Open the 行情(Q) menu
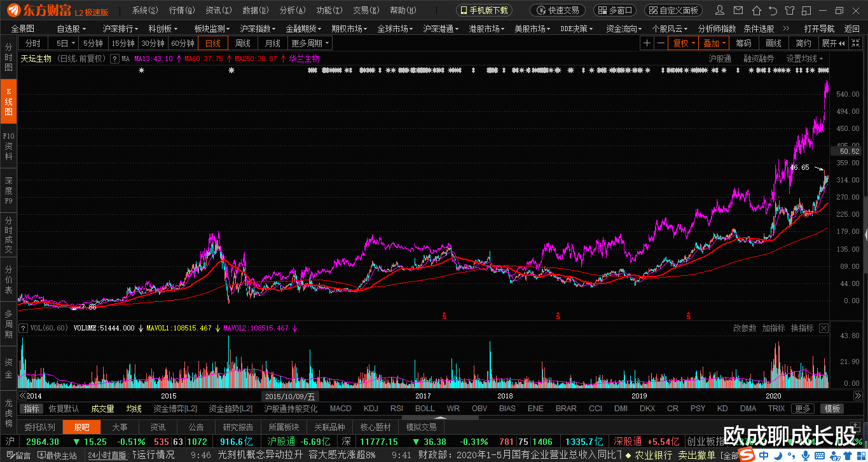 click(182, 11)
